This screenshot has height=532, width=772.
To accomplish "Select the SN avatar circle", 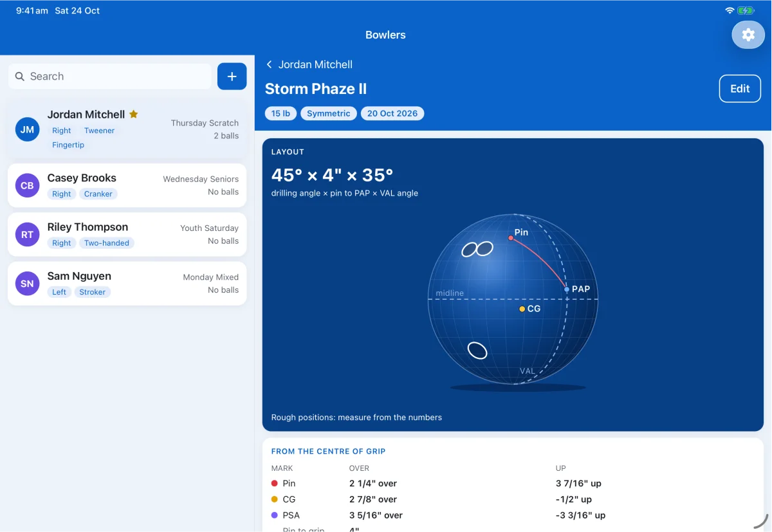I will click(x=27, y=283).
